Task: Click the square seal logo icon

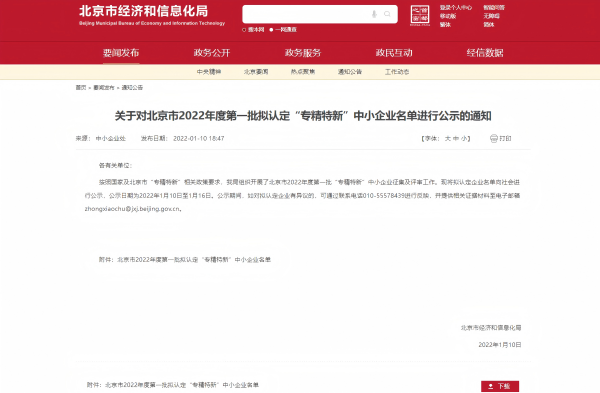Action: click(x=420, y=15)
